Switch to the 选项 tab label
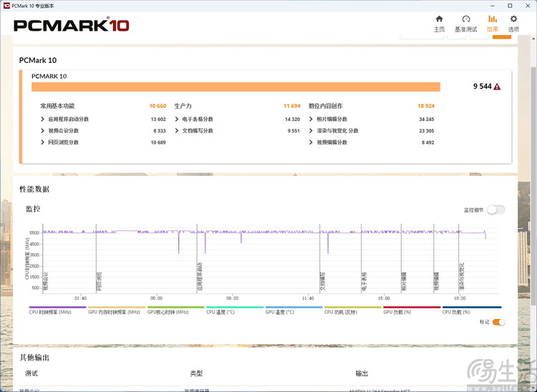Screen dimensions: 537x392 pos(513,29)
